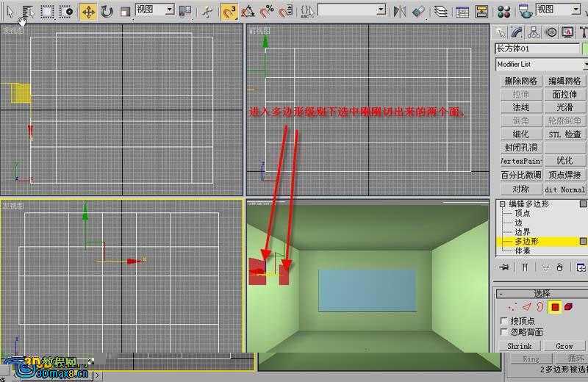Select the Element selection level cube icon

click(568, 307)
